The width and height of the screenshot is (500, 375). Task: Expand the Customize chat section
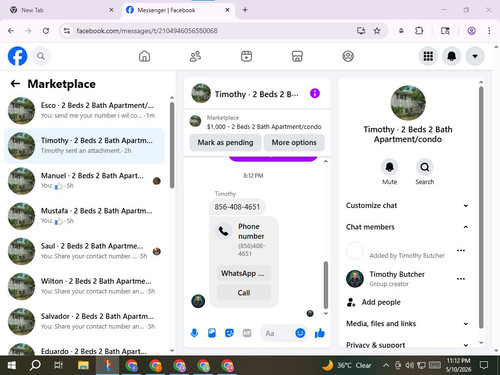407,205
